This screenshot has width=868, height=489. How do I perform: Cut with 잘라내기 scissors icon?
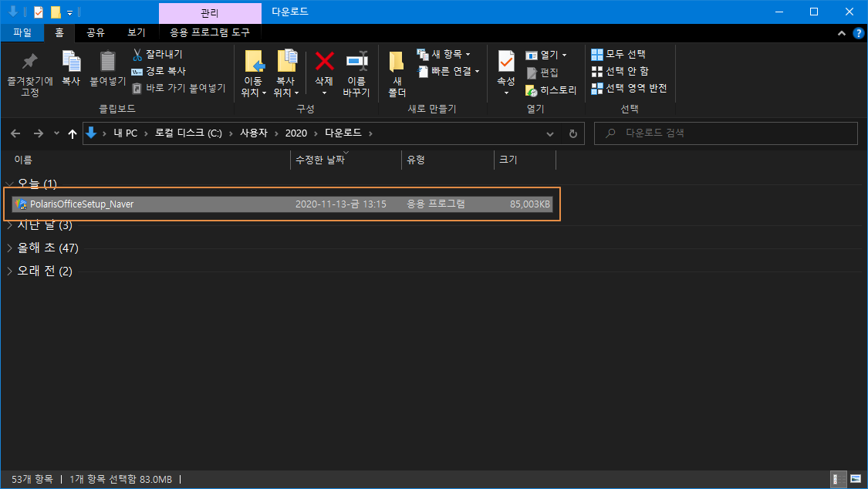[157, 54]
